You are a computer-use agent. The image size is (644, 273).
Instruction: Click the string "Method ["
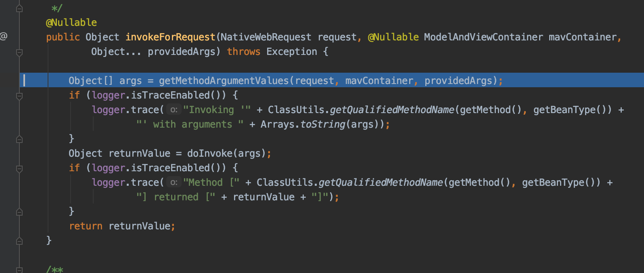211,183
